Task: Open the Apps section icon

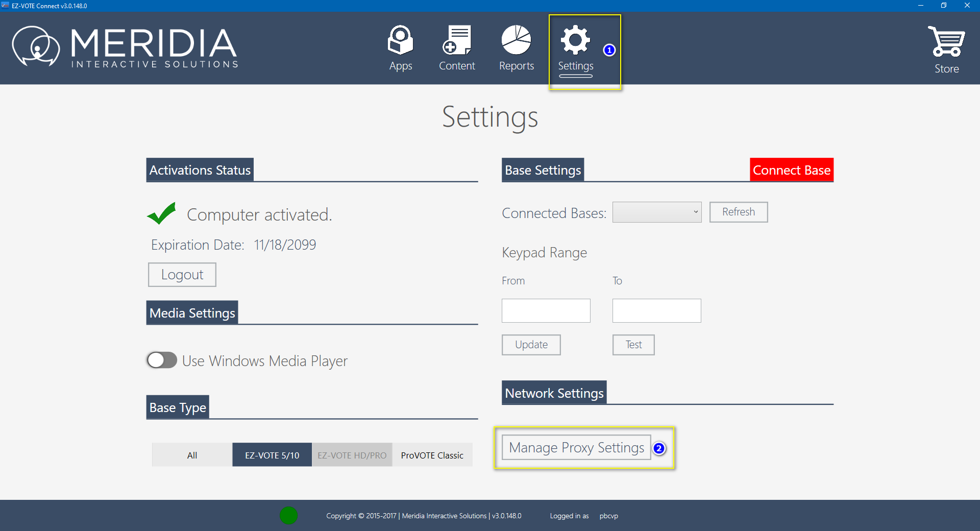Action: pos(401,40)
